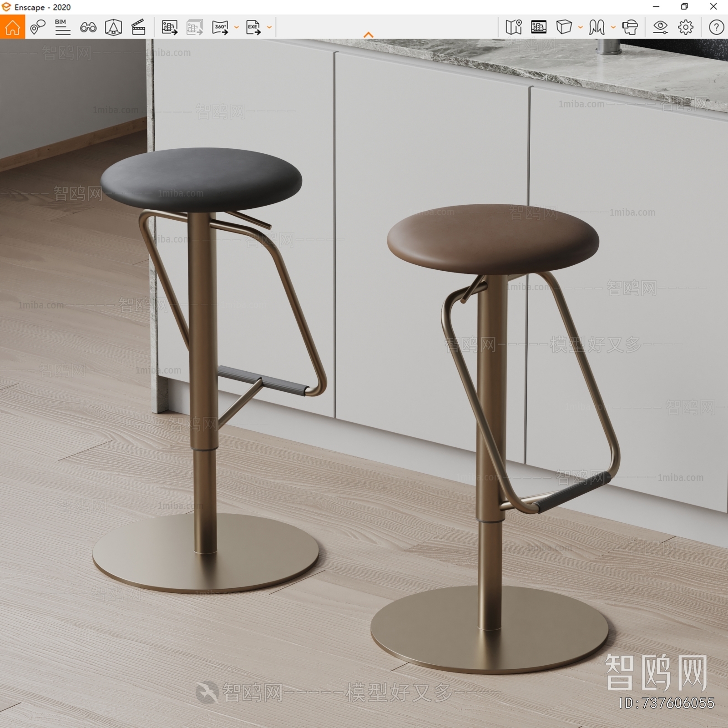Toggle the binoculars view icon

point(88,27)
